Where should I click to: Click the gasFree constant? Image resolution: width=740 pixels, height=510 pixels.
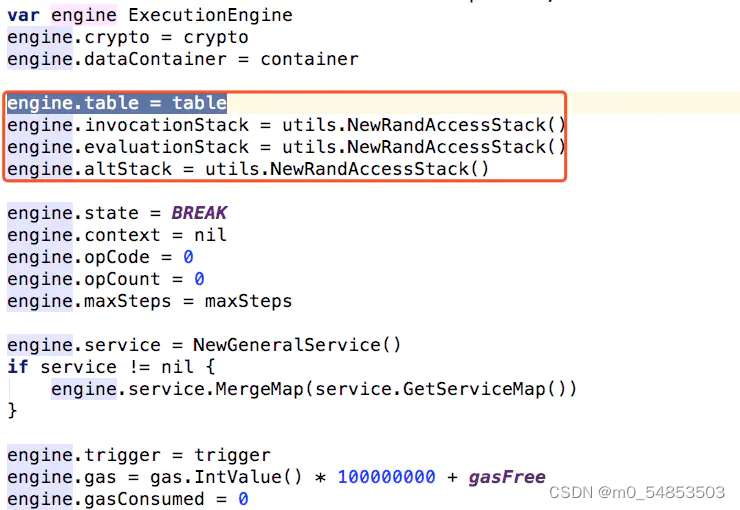point(507,477)
